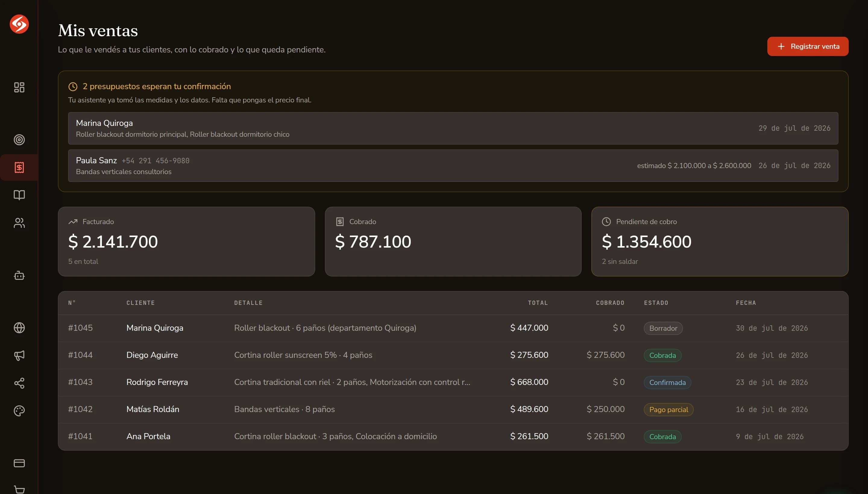Click the Facturado summary card
Screen dimensions: 868x494
pos(186,242)
